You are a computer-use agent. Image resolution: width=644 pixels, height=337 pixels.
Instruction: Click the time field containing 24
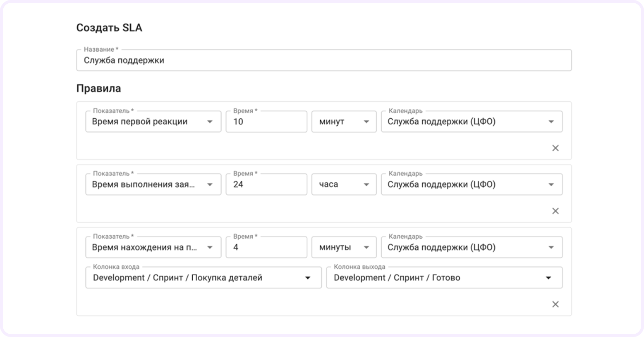click(x=266, y=185)
